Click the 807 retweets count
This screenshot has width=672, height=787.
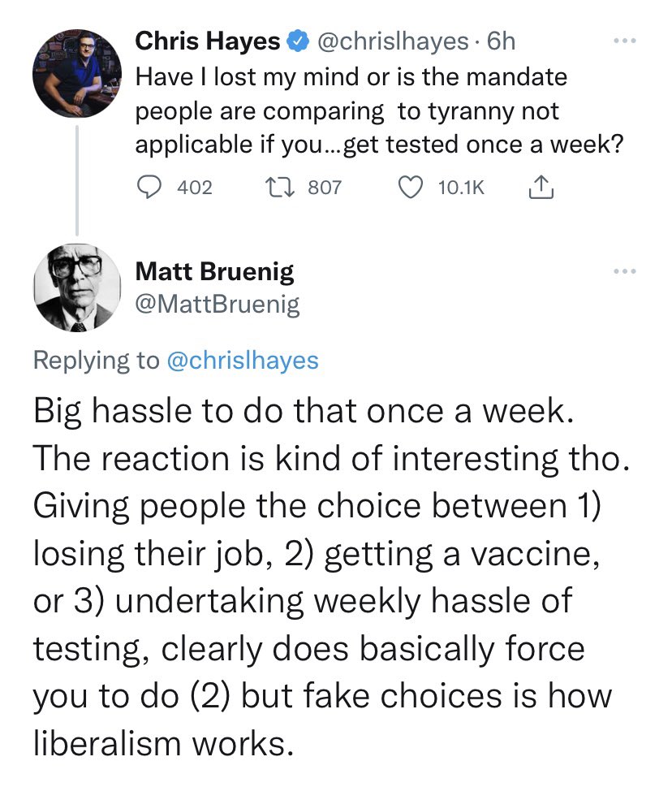[325, 188]
